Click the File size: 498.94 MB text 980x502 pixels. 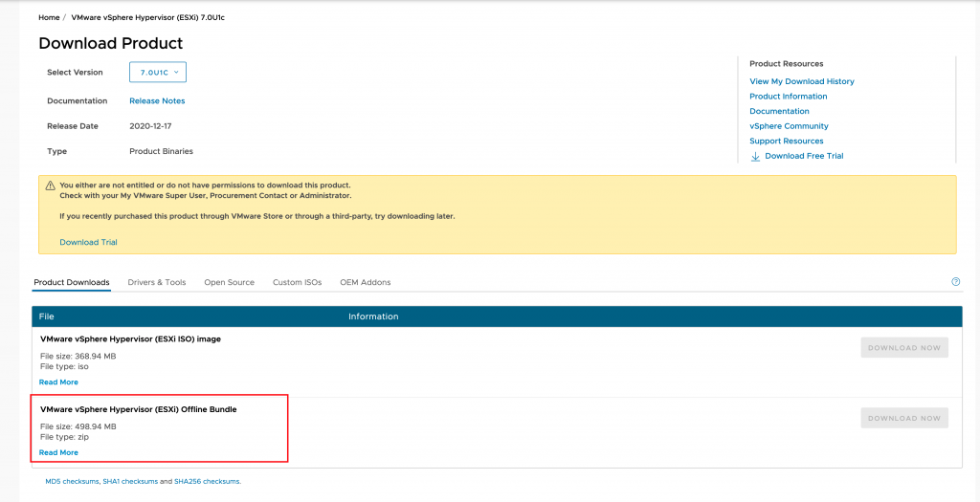coord(78,426)
